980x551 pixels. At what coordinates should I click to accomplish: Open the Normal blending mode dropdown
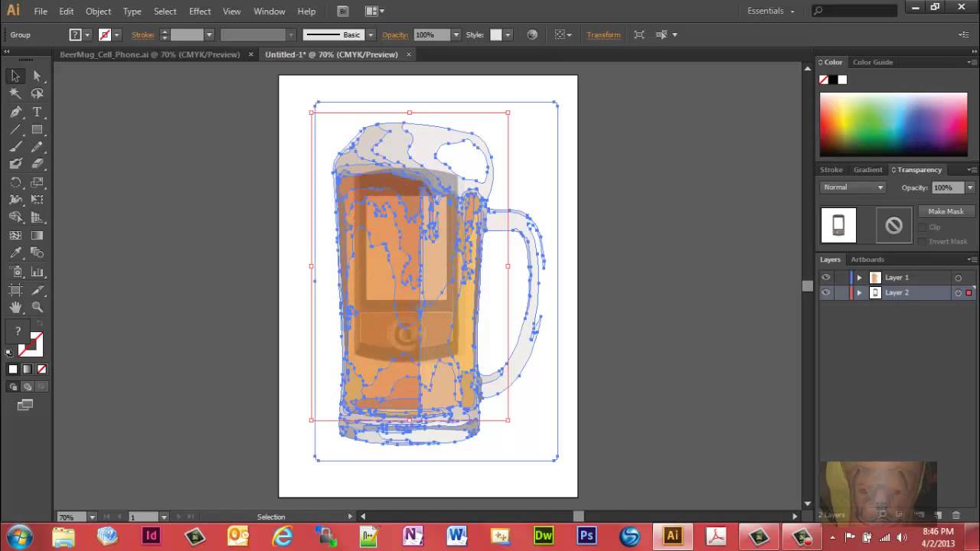pyautogui.click(x=854, y=187)
